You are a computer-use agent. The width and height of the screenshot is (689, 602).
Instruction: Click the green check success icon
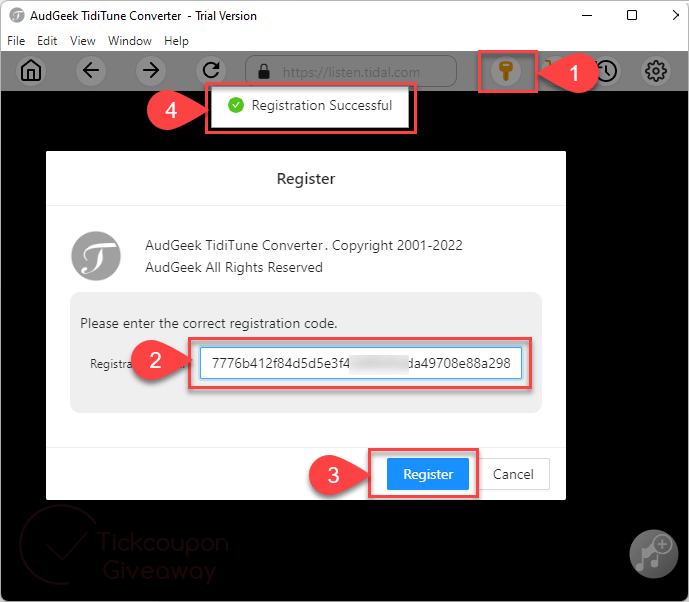[236, 105]
